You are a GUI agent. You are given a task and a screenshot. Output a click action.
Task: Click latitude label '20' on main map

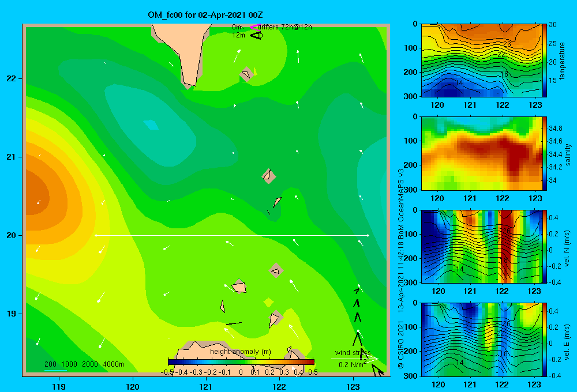point(12,235)
